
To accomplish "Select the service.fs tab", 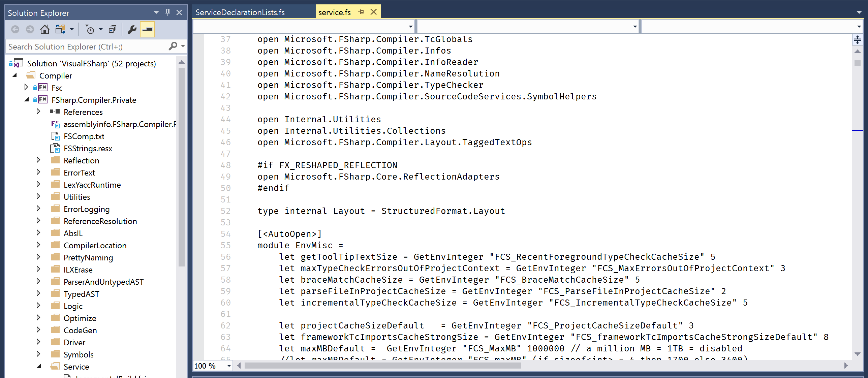I will 334,12.
